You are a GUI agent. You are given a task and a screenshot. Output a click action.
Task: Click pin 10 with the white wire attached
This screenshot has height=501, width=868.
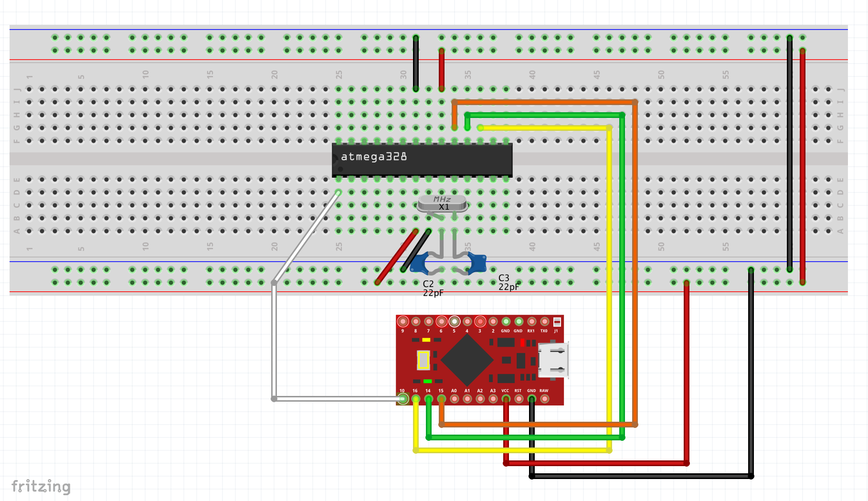pyautogui.click(x=403, y=399)
